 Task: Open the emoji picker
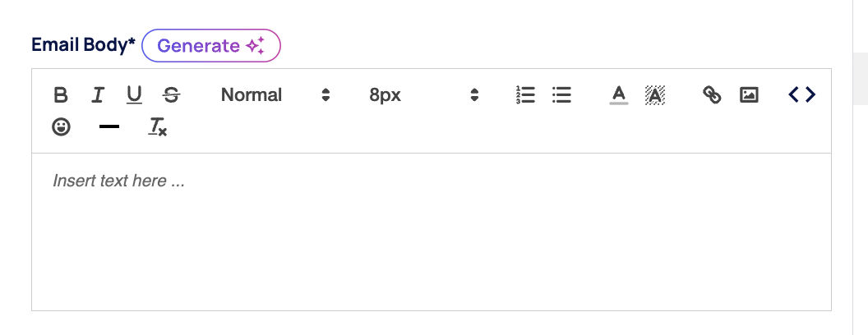61,127
